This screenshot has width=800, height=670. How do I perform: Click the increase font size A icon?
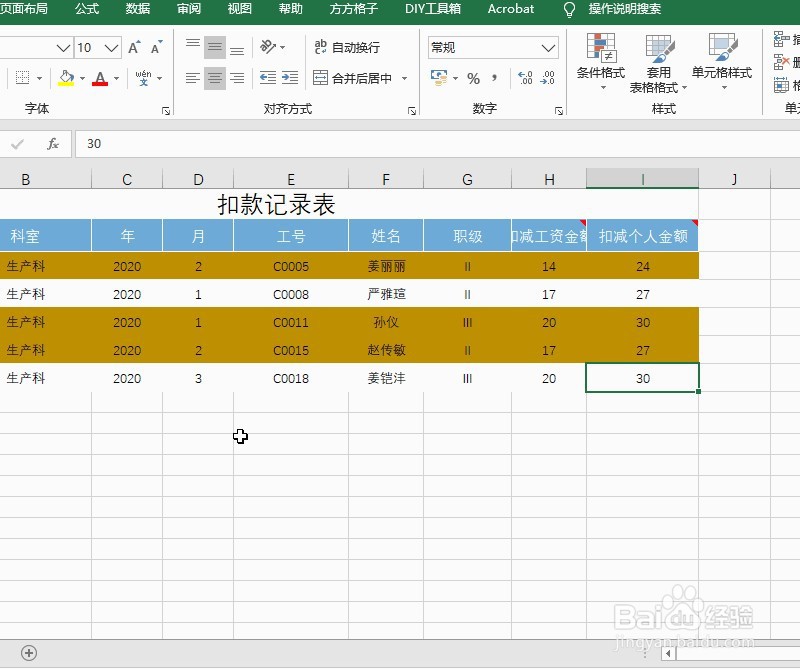click(x=132, y=46)
